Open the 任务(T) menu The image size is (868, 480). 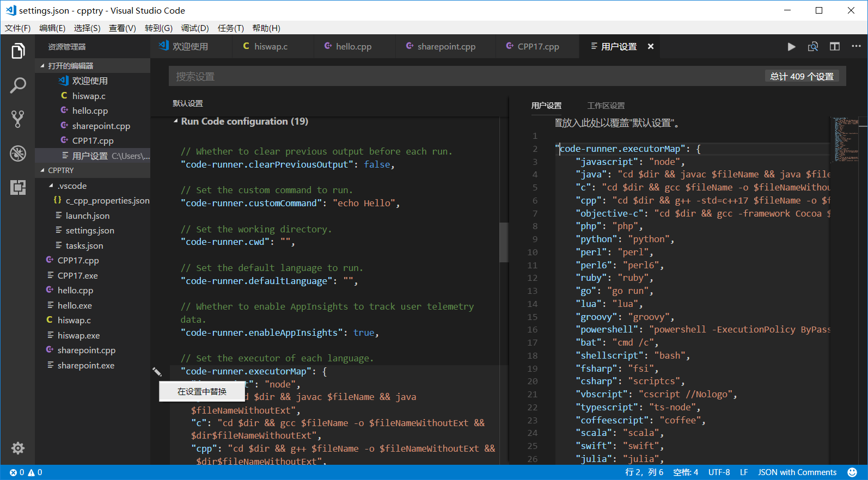(x=231, y=28)
